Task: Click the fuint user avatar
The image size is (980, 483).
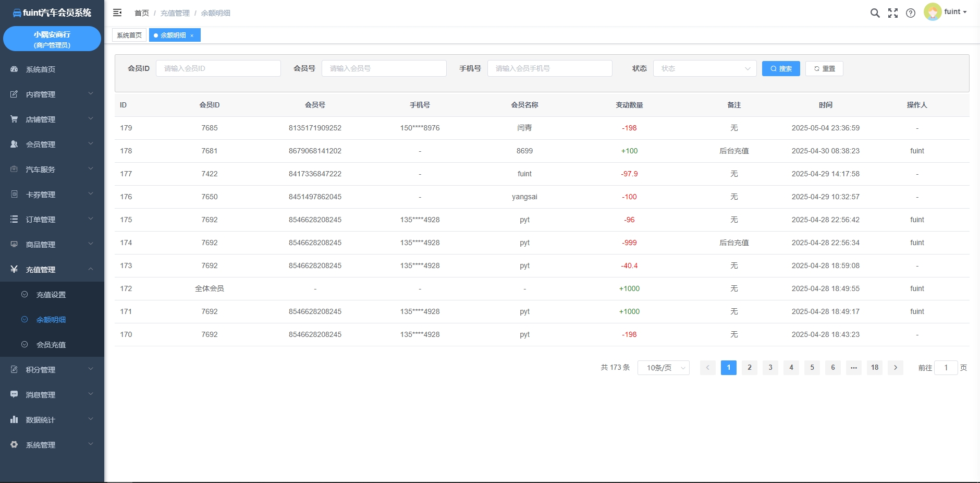Action: pyautogui.click(x=932, y=12)
